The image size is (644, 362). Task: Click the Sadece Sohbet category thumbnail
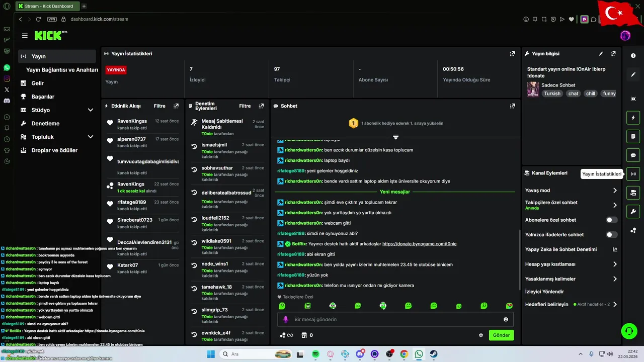(533, 89)
